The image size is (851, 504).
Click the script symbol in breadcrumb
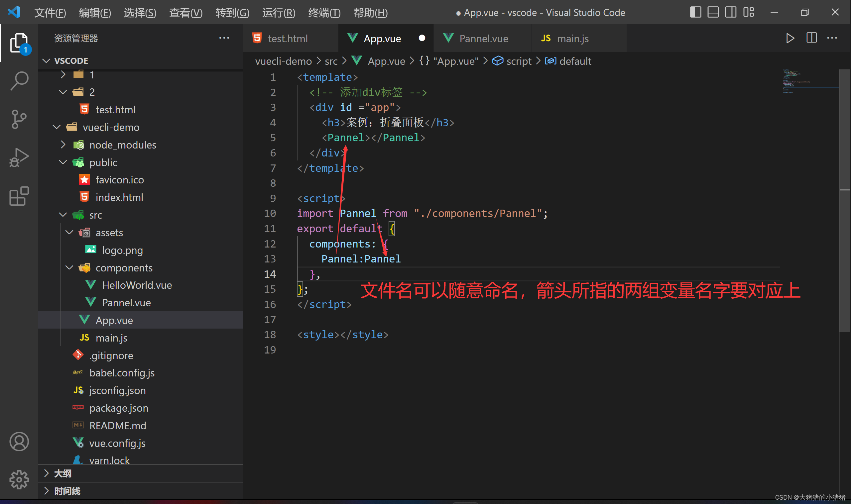[x=512, y=61]
